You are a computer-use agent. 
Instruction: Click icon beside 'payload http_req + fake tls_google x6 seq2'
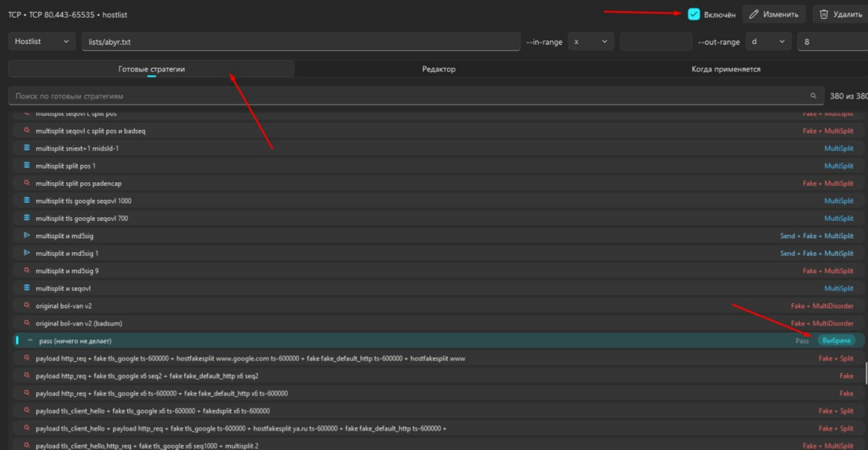point(26,375)
